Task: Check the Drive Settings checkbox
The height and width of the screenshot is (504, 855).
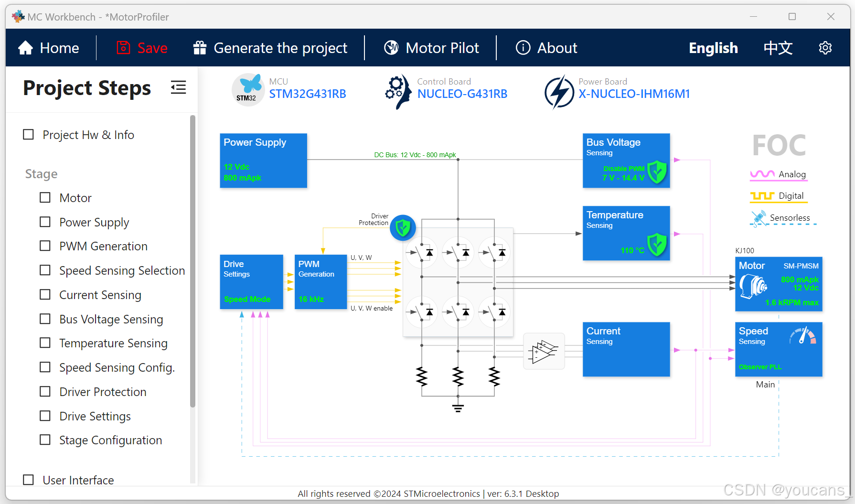Action: [45, 416]
